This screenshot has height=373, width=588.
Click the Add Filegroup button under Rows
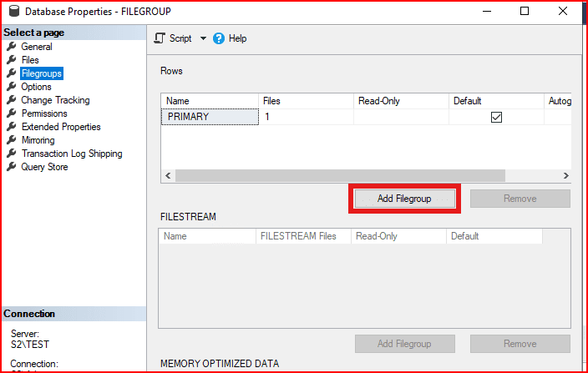pos(404,199)
